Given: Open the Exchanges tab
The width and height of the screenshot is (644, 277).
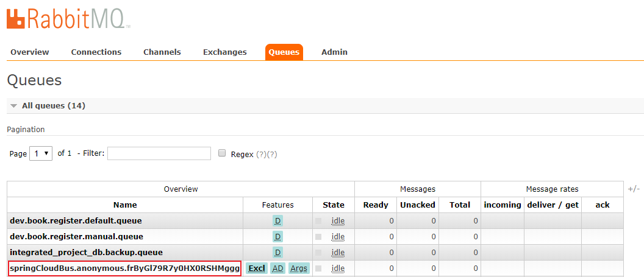Looking at the screenshot, I should click(224, 52).
